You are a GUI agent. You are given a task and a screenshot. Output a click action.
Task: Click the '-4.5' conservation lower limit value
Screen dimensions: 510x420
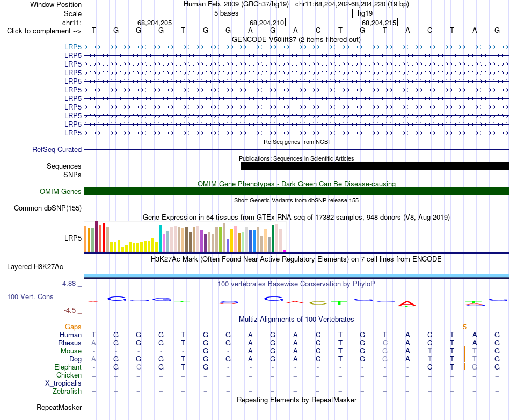pyautogui.click(x=70, y=310)
